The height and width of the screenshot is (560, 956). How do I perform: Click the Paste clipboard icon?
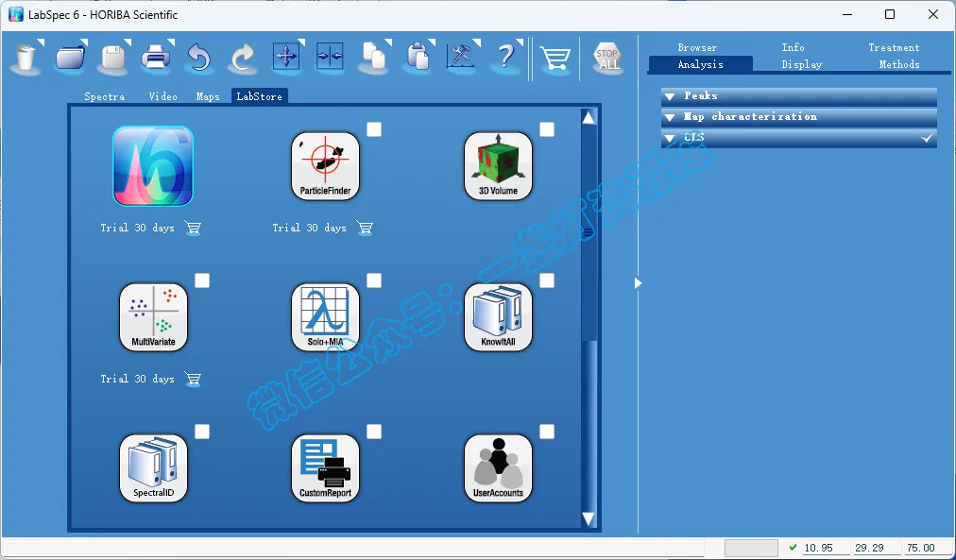[x=418, y=59]
